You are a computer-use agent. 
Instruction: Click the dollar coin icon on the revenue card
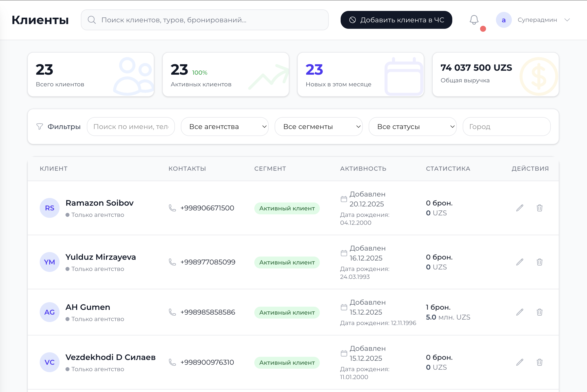(x=539, y=74)
